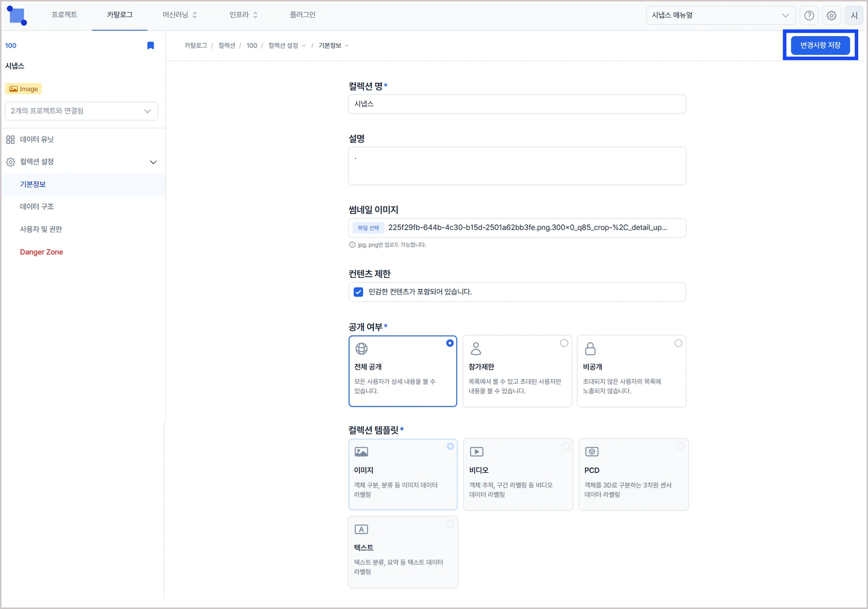Open the settings gear icon in header
The height and width of the screenshot is (609, 868).
pos(832,16)
